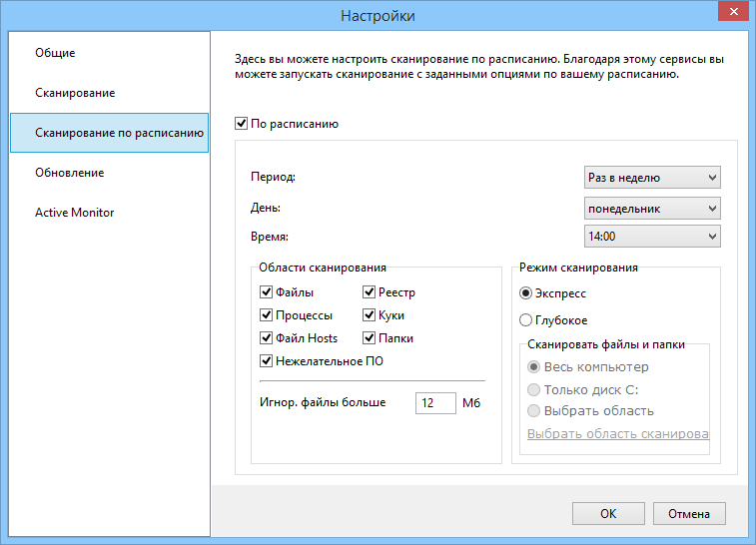This screenshot has height=545, width=756.
Task: Open the День dropdown showing понедельник
Action: [652, 209]
